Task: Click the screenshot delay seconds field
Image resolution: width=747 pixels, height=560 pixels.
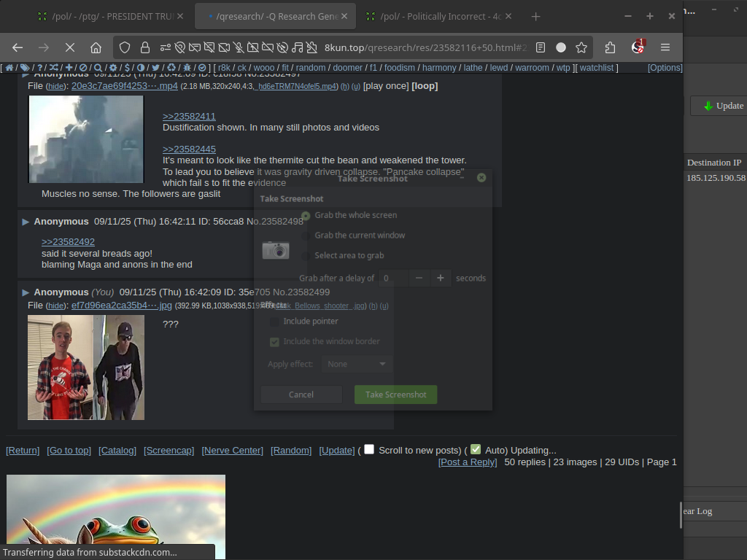Action: 393,278
